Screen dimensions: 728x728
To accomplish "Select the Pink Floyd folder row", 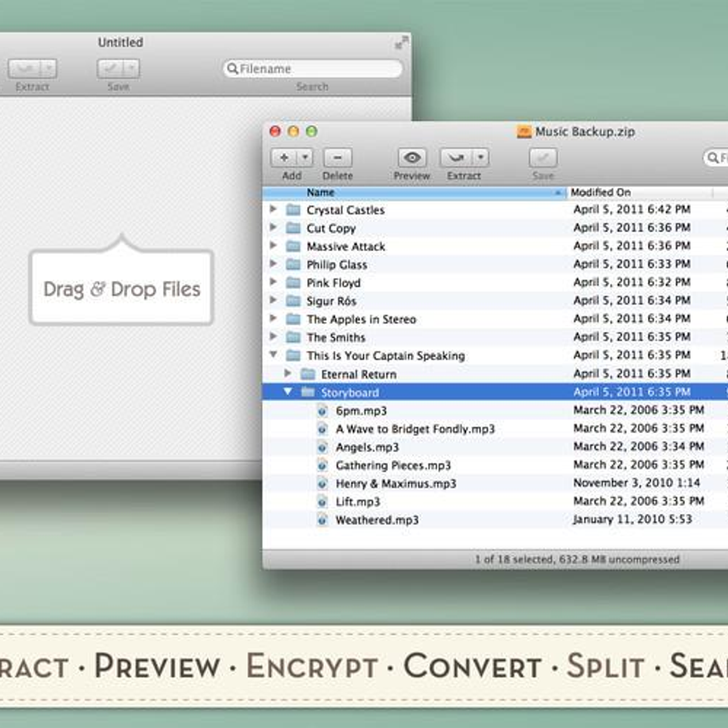I will (334, 283).
